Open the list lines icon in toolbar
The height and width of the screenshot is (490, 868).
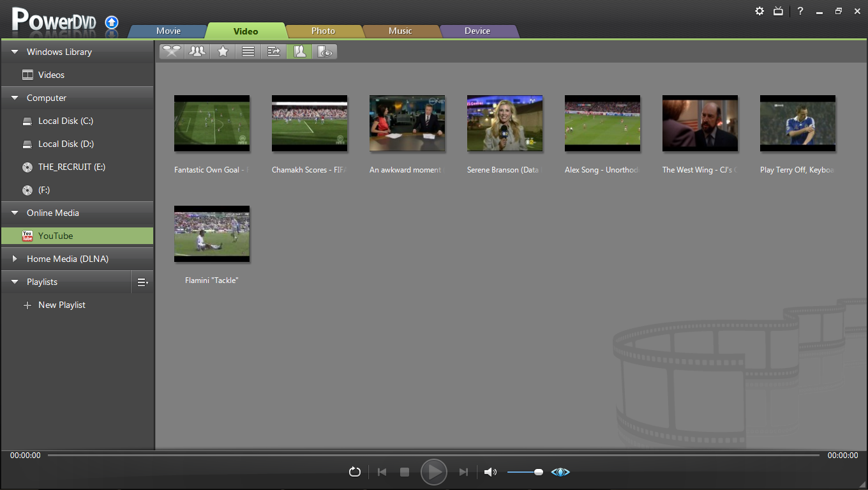coord(248,52)
